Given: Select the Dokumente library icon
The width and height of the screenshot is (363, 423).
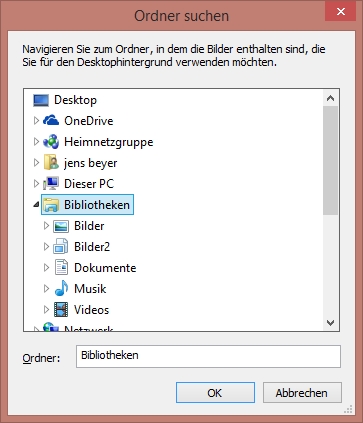Looking at the screenshot, I should [x=61, y=268].
